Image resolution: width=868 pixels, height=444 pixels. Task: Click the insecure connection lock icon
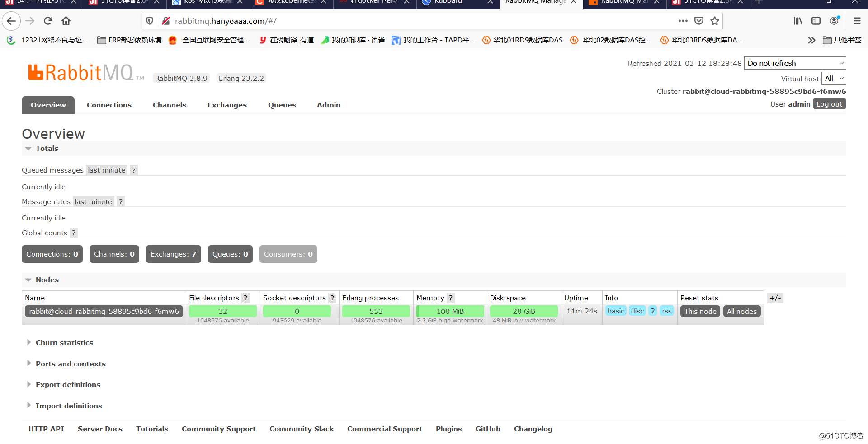point(165,21)
